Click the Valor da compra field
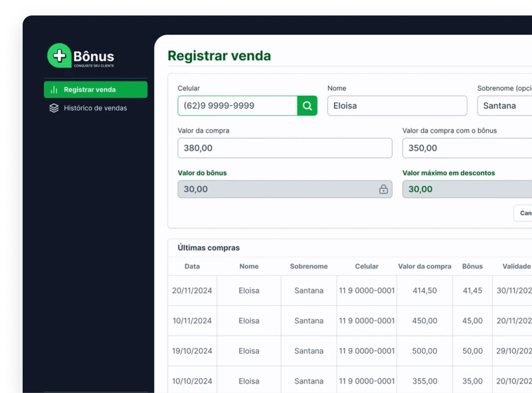Screen dimensions: 532x393 284,148
